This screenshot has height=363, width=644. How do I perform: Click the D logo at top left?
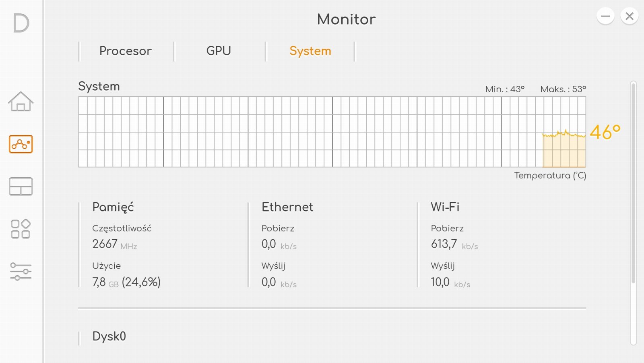21,23
